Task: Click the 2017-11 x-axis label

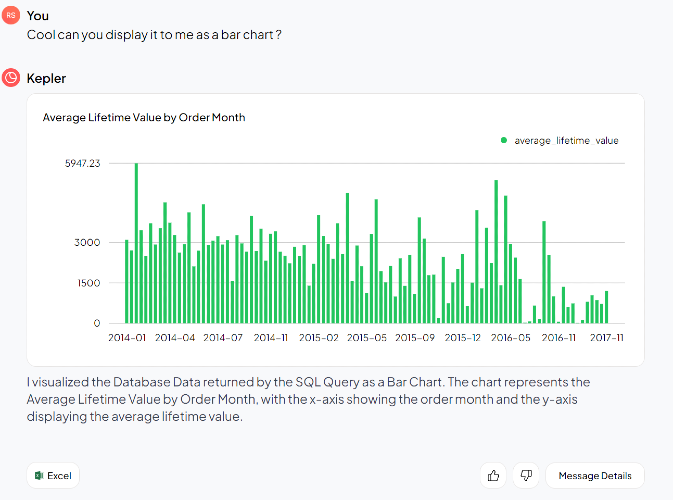Action: coord(606,338)
